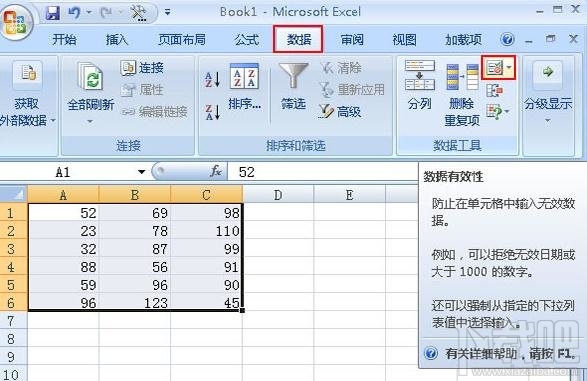
Task: Select column E header
Action: 349,195
